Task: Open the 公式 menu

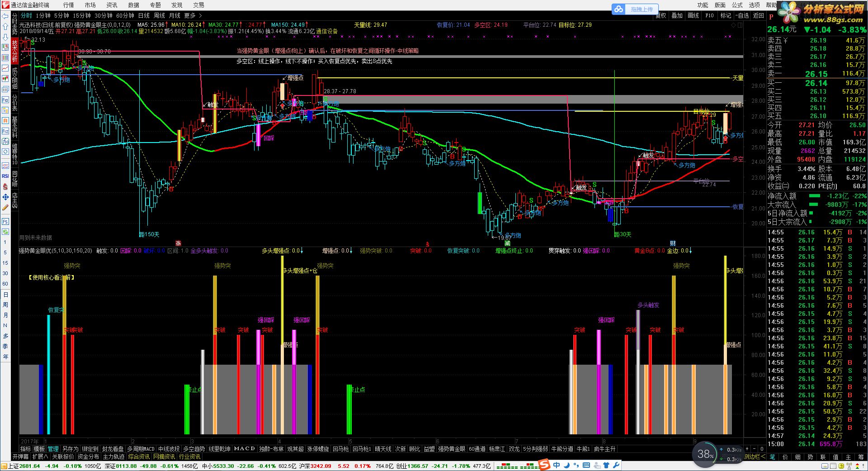Action: pos(737,5)
